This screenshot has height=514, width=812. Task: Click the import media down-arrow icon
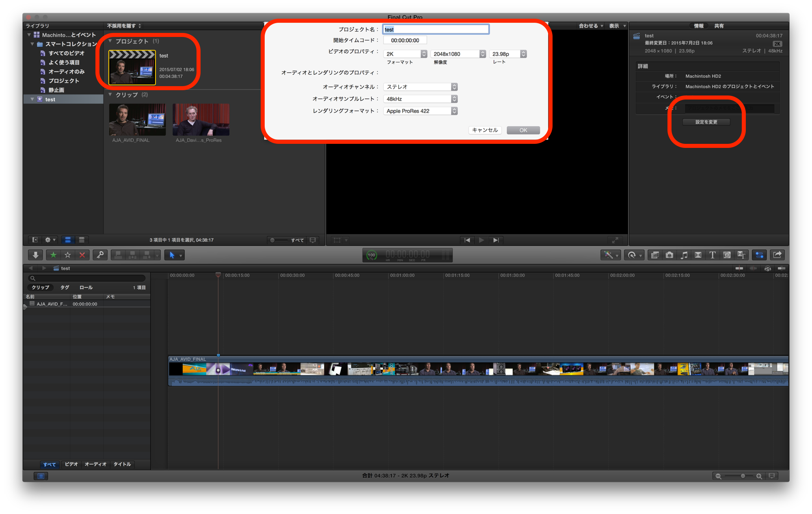pyautogui.click(x=36, y=255)
